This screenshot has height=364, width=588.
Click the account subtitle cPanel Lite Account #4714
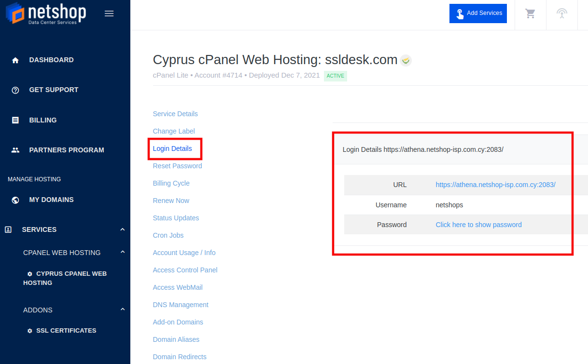[236, 75]
